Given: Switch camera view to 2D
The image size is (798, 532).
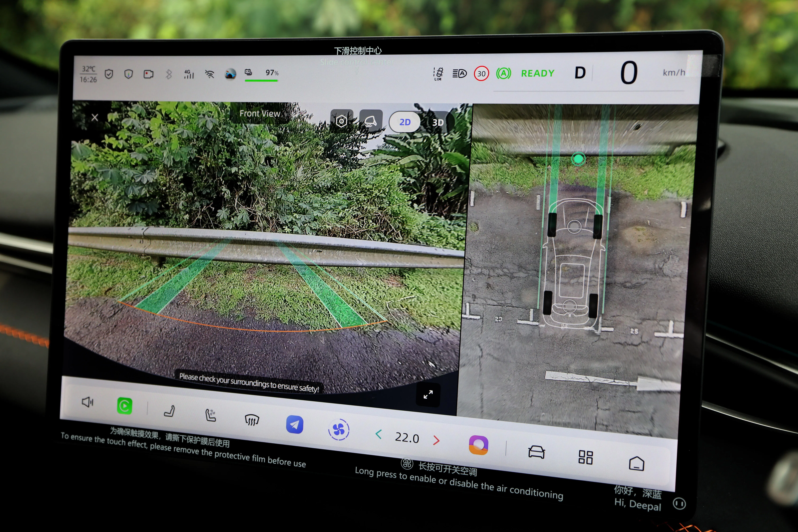Looking at the screenshot, I should coord(404,122).
